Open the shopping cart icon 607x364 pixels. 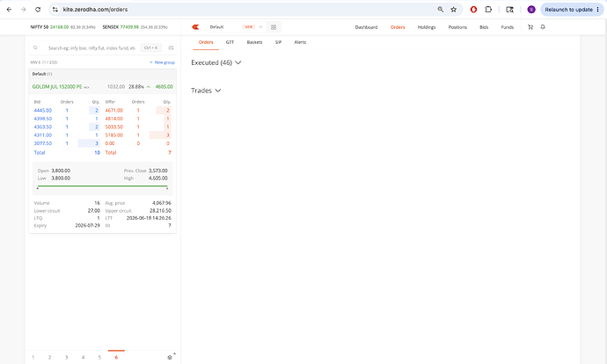tap(530, 27)
